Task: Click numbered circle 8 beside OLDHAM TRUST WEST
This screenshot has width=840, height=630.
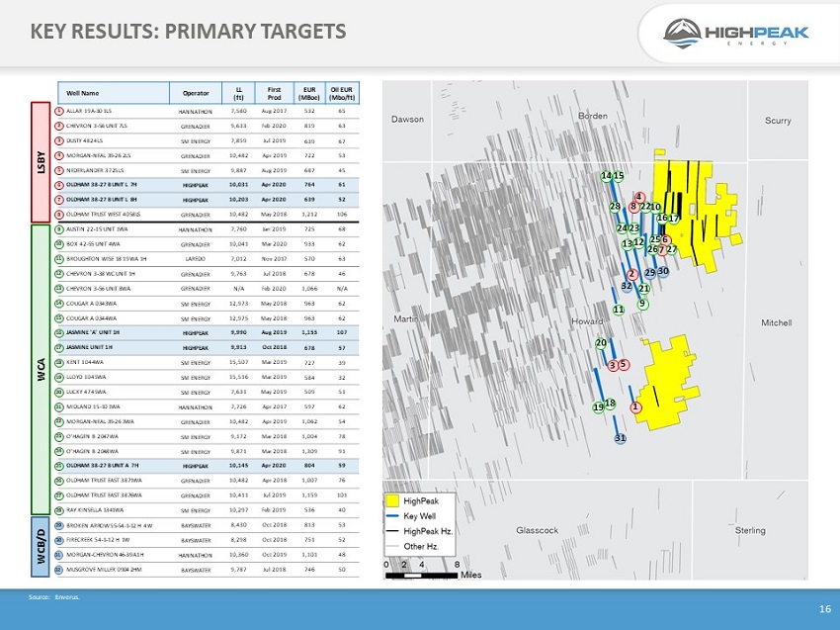Action: [x=59, y=215]
